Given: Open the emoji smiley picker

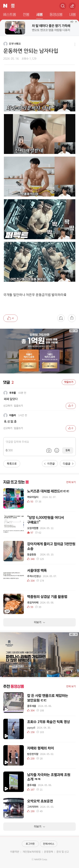Looking at the screenshot, I should pos(57,450).
